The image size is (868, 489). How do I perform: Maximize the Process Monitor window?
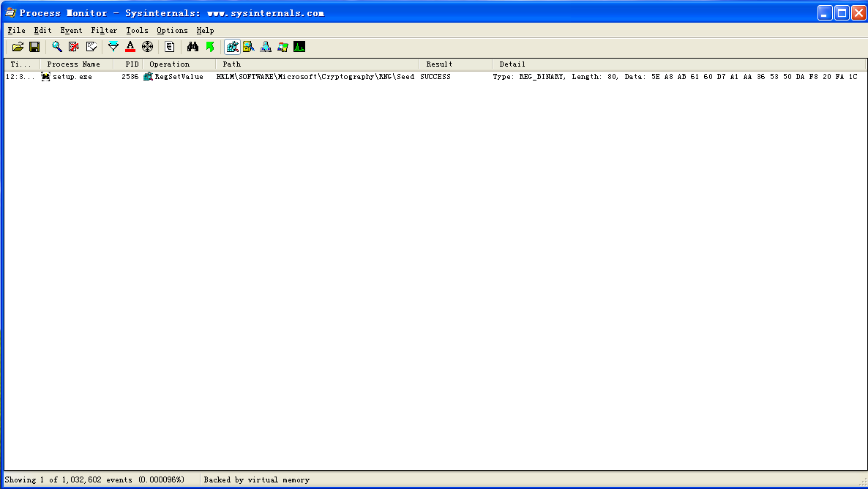[x=842, y=12]
